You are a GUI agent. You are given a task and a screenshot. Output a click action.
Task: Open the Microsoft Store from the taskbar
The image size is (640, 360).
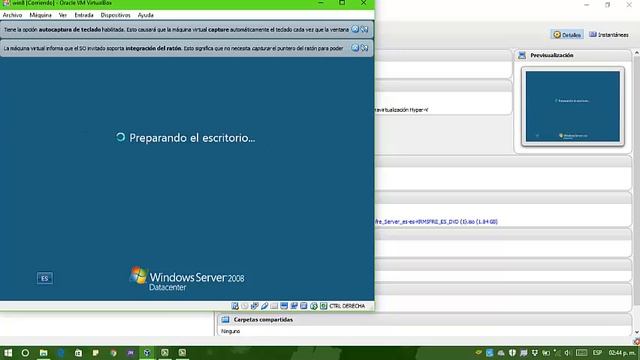(78, 353)
